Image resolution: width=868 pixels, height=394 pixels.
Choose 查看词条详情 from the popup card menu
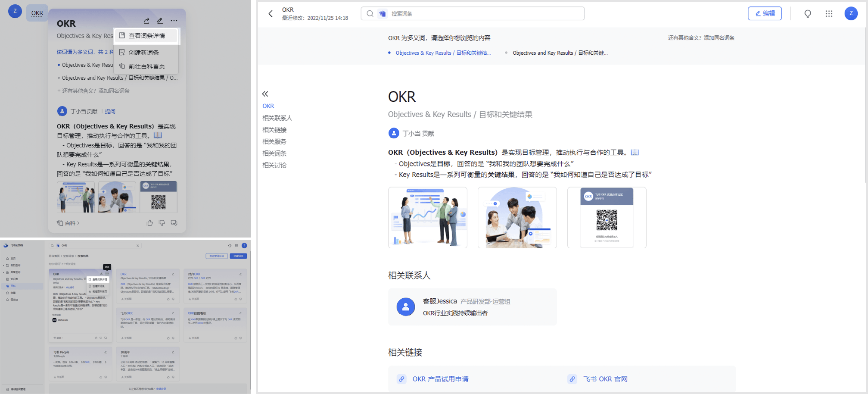tap(146, 36)
